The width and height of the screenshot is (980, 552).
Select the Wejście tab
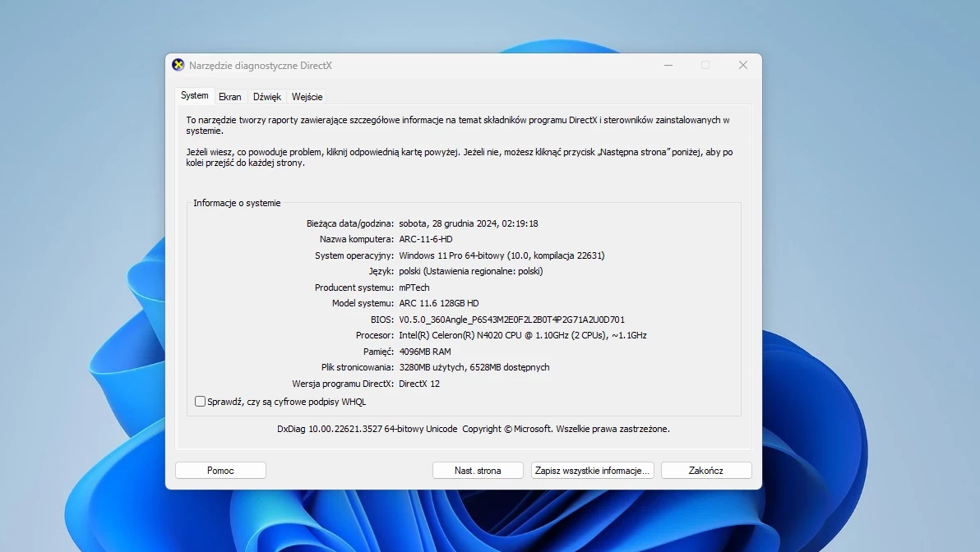[x=307, y=96]
